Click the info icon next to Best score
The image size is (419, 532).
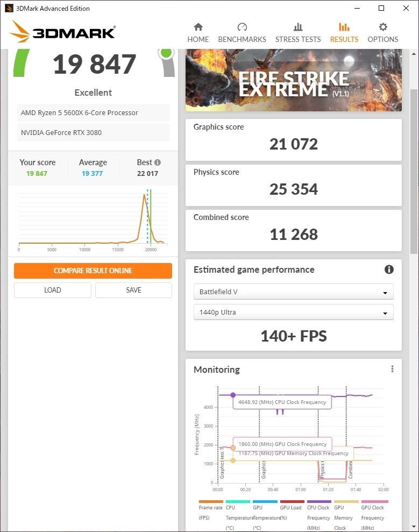click(158, 162)
